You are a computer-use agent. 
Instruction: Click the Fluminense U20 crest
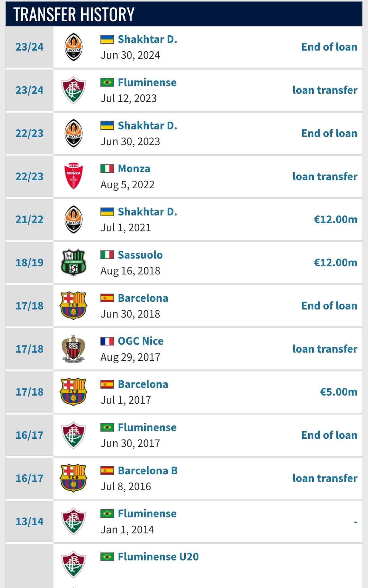tap(73, 564)
